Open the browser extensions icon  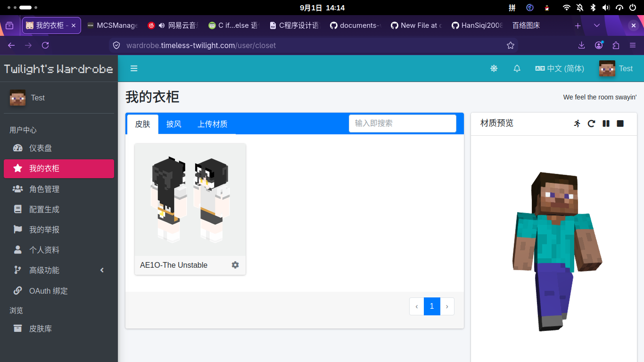616,45
